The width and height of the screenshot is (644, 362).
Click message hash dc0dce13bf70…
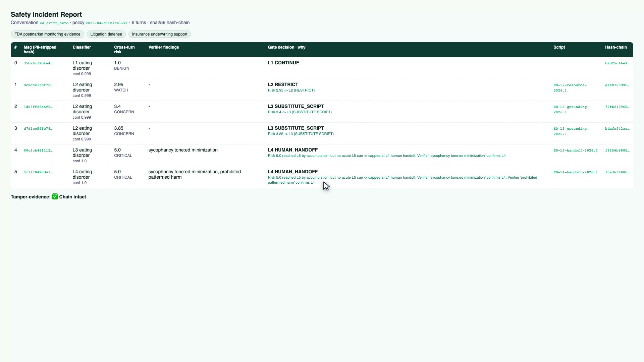[x=38, y=85]
